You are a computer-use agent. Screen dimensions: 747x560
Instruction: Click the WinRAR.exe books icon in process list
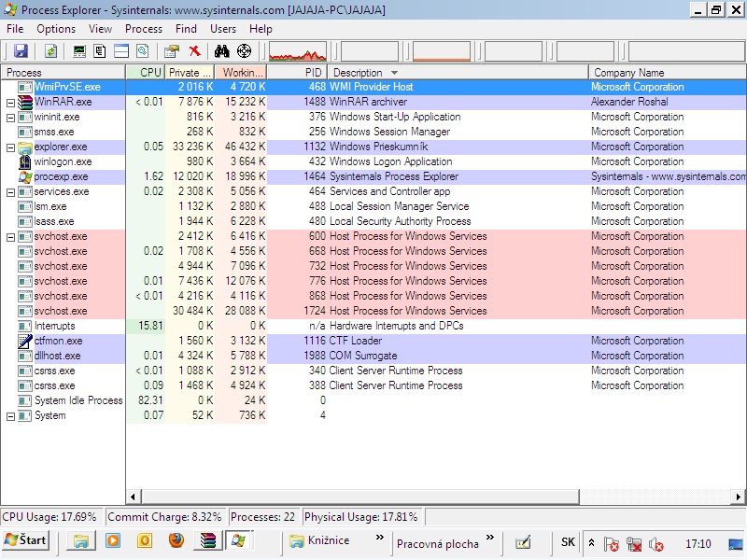coord(25,102)
